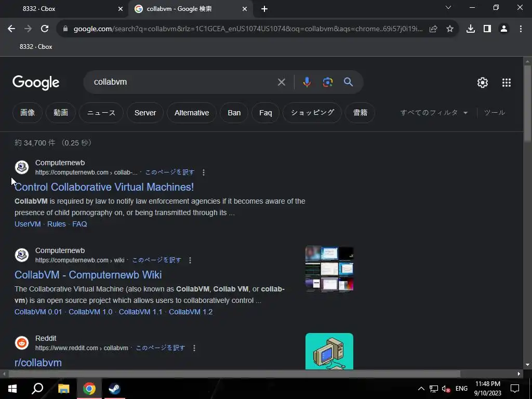This screenshot has height=399, width=532.
Task: Click the browser forward arrow
Action: point(28,29)
